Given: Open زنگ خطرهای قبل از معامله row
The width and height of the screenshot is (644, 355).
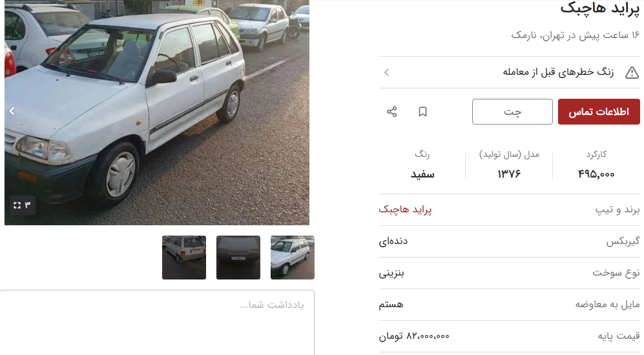Looking at the screenshot, I should pos(509,72).
